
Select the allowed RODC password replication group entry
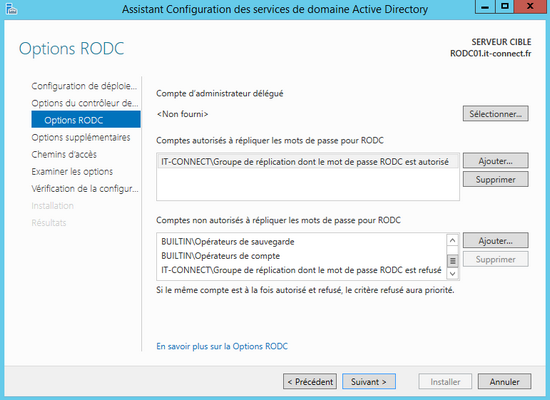point(308,162)
